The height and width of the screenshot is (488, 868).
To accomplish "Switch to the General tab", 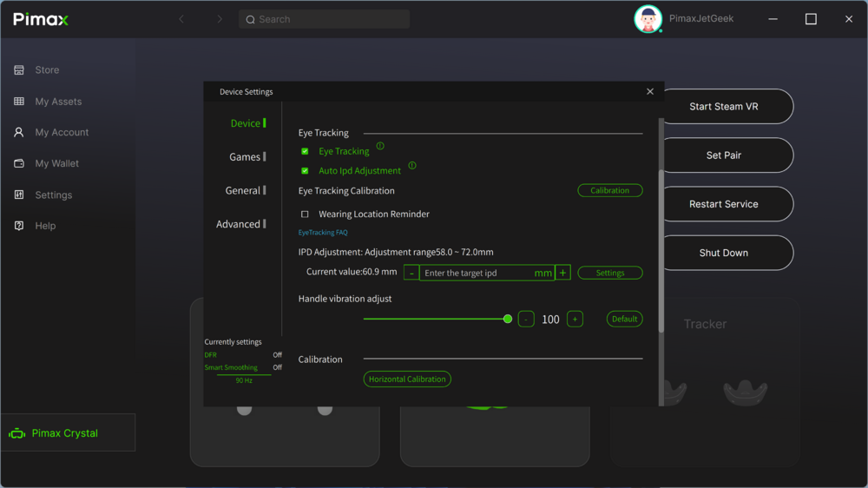I will (246, 190).
